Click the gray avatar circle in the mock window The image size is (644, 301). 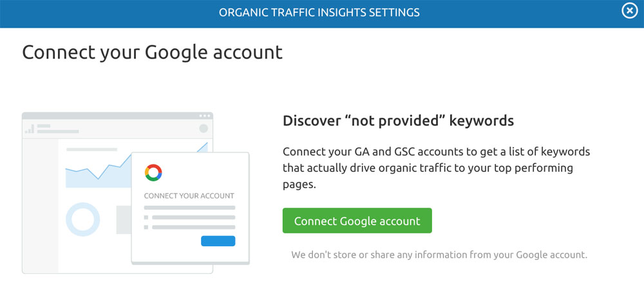coord(204,129)
